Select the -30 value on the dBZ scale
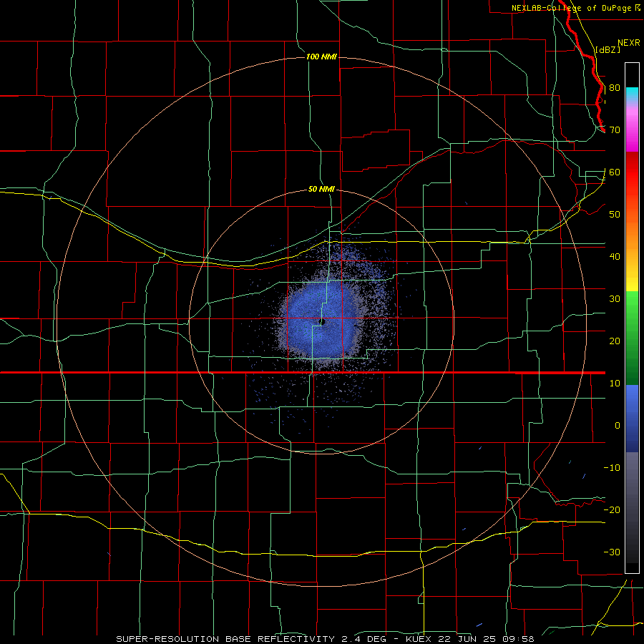 pyautogui.click(x=612, y=552)
